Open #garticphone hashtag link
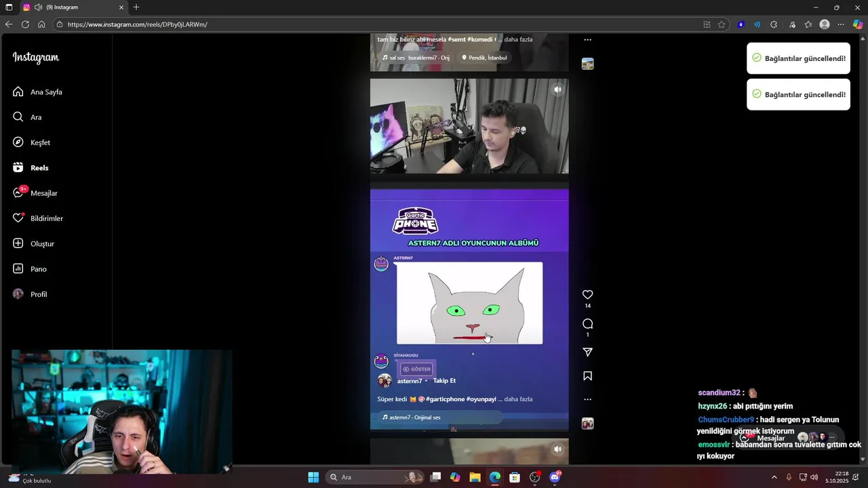The width and height of the screenshot is (868, 488). [446, 399]
